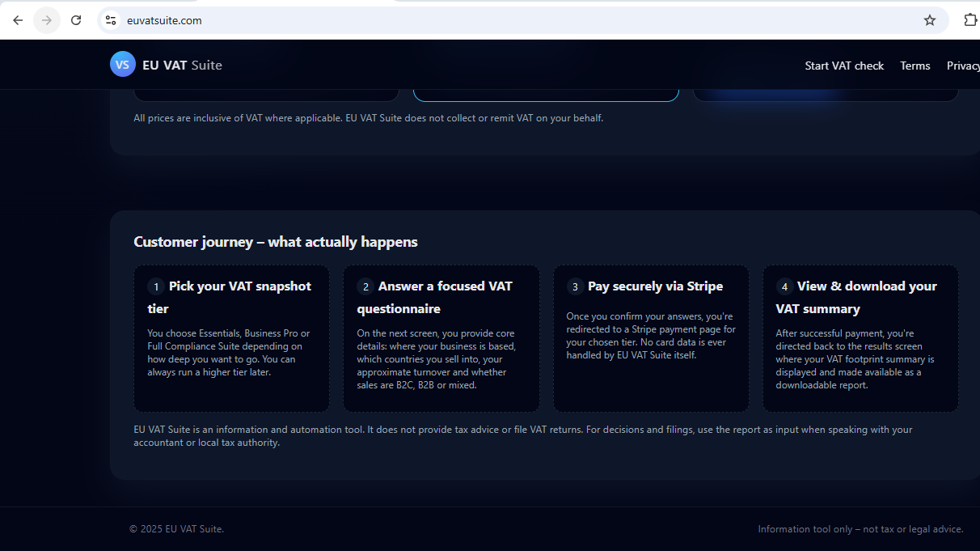
Task: Click the 'information and automation tool' disclaimer paragraph
Action: 522,436
